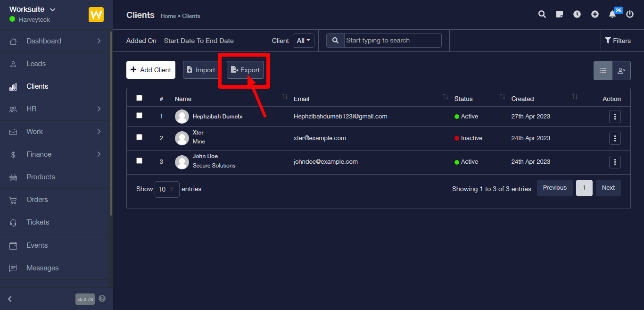
Task: Click the power logout icon
Action: click(x=630, y=14)
